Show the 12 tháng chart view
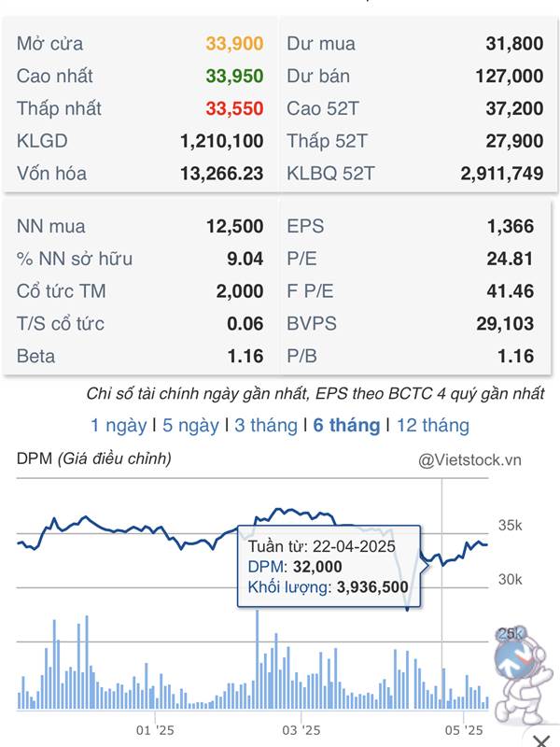Screen dimensions: 560x747 point(433,425)
